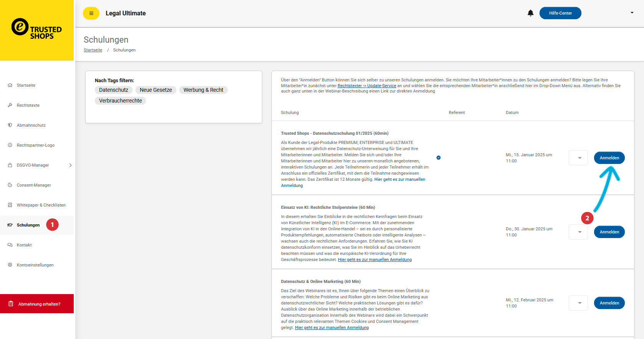Click the title Datenschutz & Online Marketing (60 Min)
The width and height of the screenshot is (644, 339).
pyautogui.click(x=321, y=281)
